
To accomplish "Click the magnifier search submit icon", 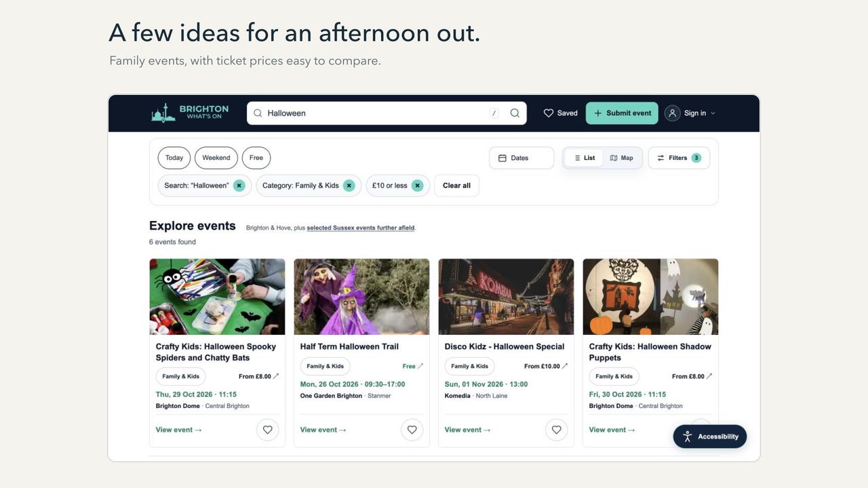I will 515,113.
